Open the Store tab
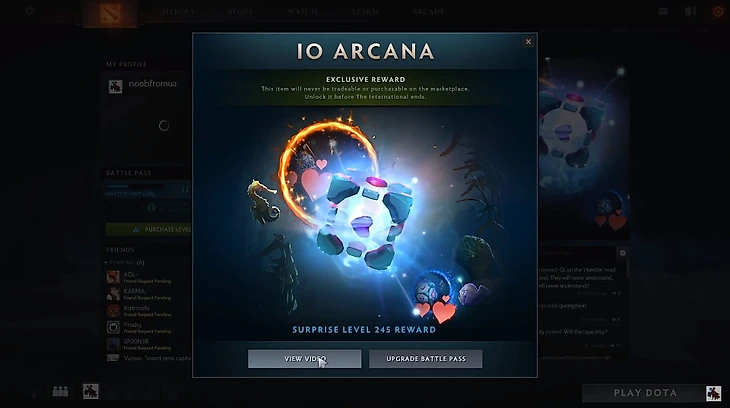Screen dimensions: 730x408 (x=241, y=12)
